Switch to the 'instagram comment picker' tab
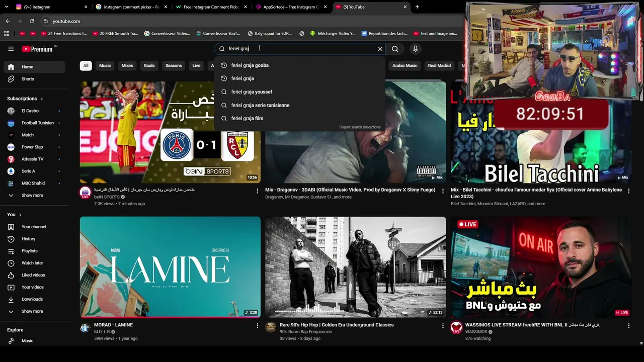Screen dimensions: 644x362 tap(131, 7)
